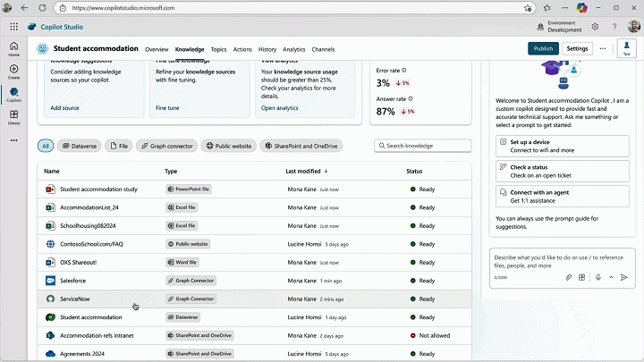Go to Home in left sidebar
Image resolution: width=644 pixels, height=362 pixels.
13,47
